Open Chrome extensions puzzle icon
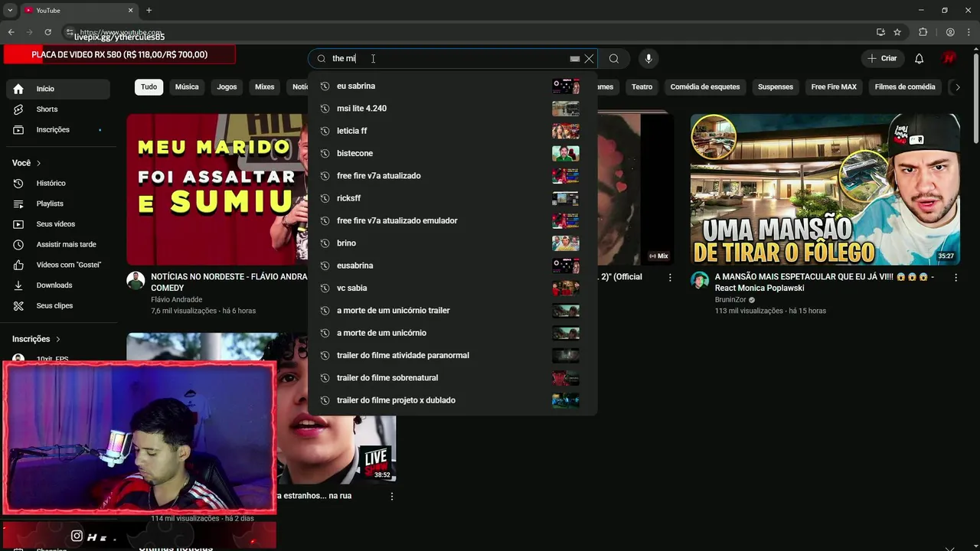The image size is (980, 551). pos(923,32)
